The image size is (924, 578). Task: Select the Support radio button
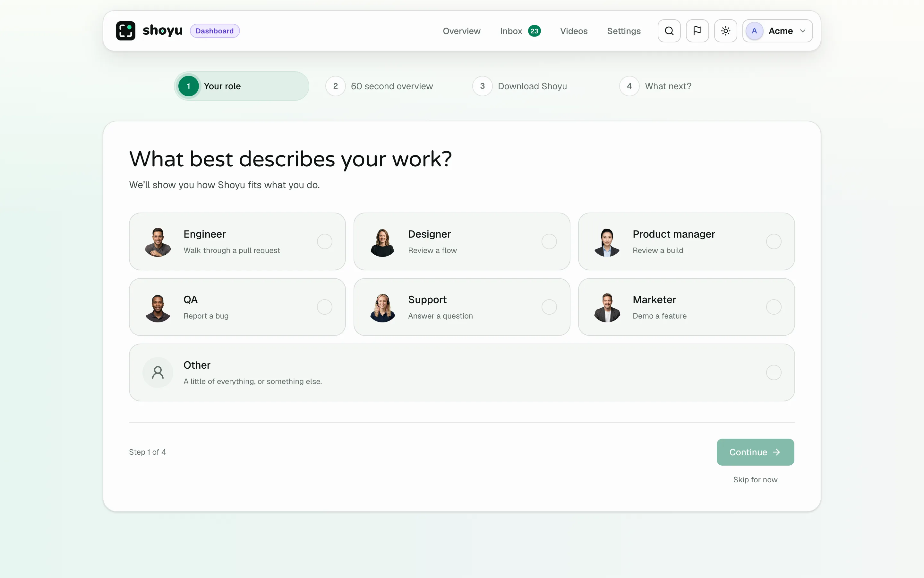549,307
